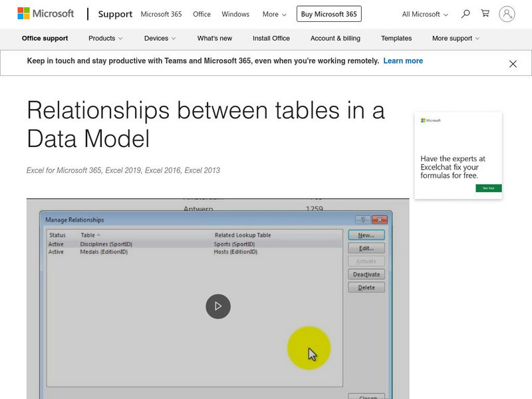Open the search magnifier icon

point(465,14)
